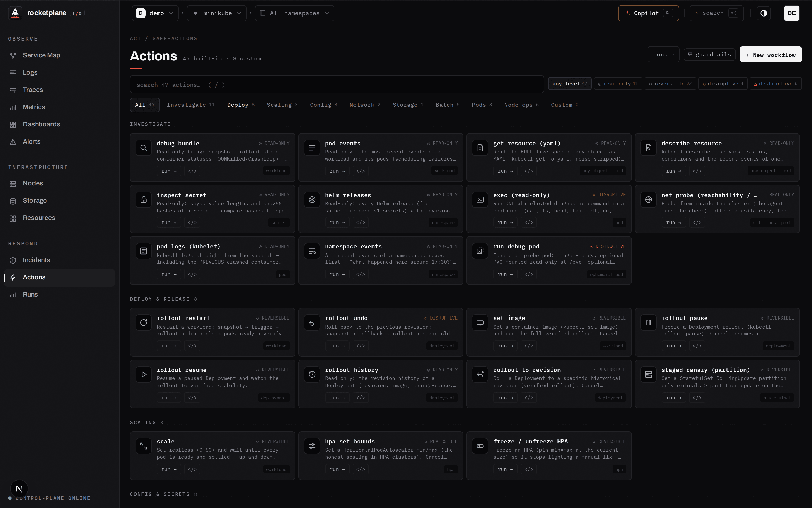Click the search 47 actions input field
The height and width of the screenshot is (508, 812).
[x=336, y=85]
